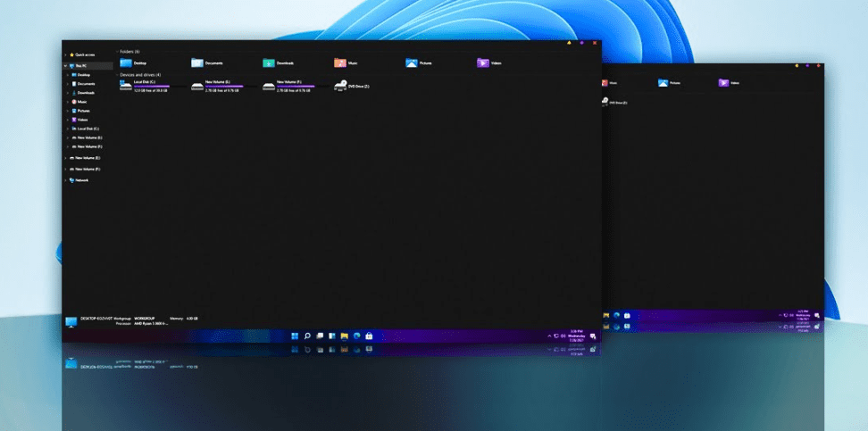Open the clock and date on front taskbar
Image resolution: width=868 pixels, height=431 pixels.
pyautogui.click(x=577, y=336)
